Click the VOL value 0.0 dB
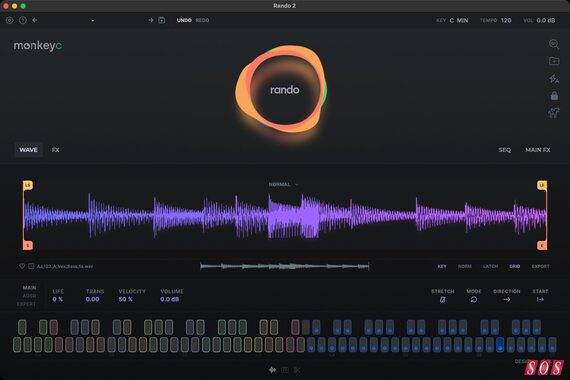The height and width of the screenshot is (380, 570). 546,20
